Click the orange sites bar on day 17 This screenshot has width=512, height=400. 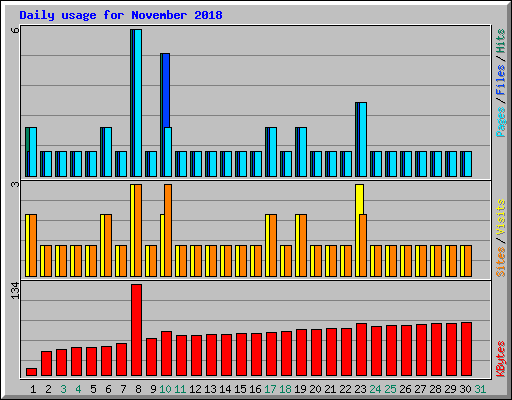[x=273, y=245]
